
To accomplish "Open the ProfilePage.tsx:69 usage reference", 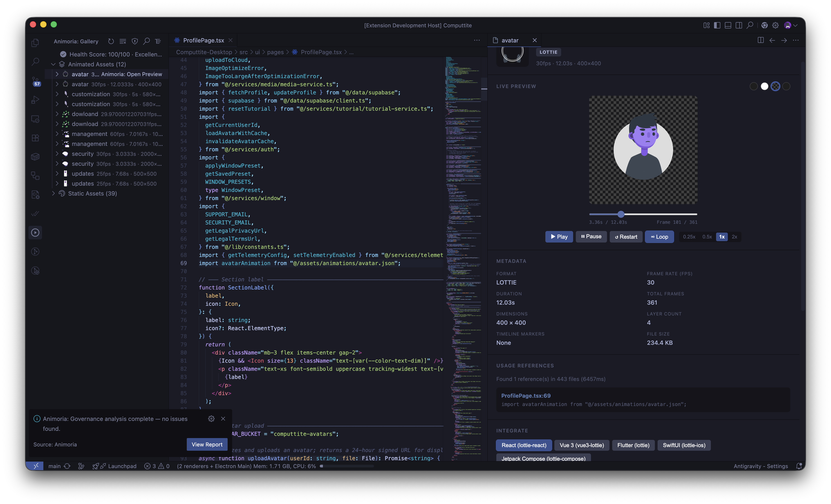I will 525,395.
